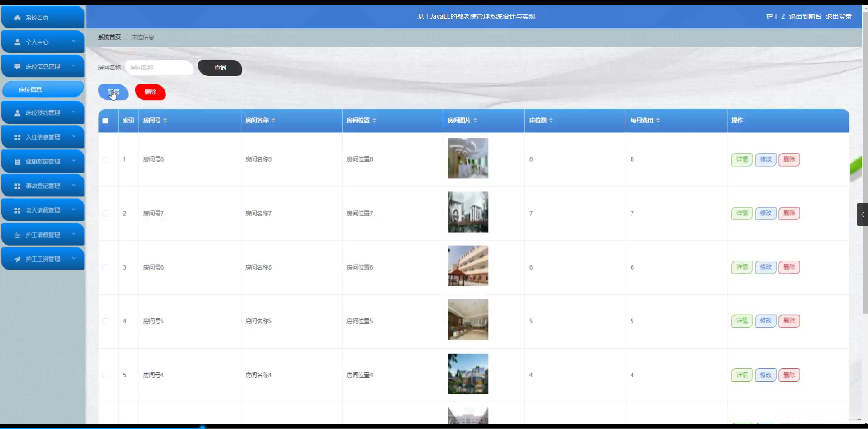Click the grid icon beside 事故登记管理
The height and width of the screenshot is (429, 868).
click(x=18, y=186)
